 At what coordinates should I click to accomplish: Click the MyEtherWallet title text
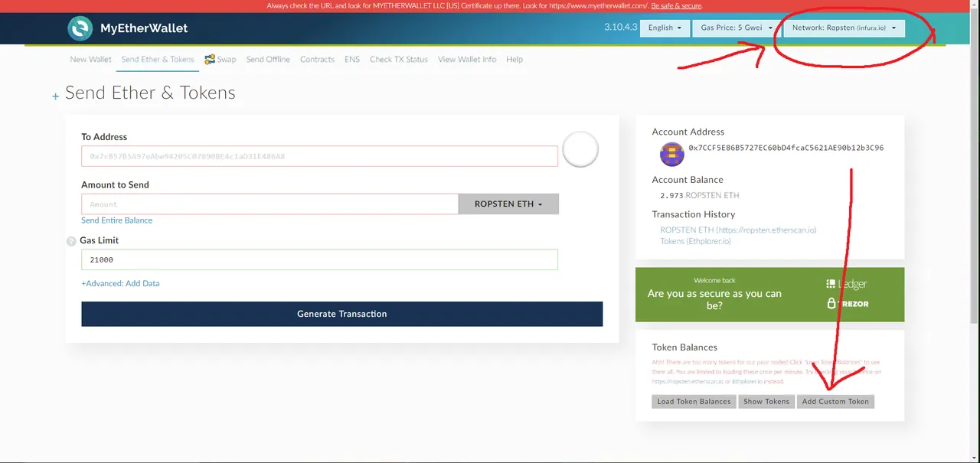click(144, 28)
